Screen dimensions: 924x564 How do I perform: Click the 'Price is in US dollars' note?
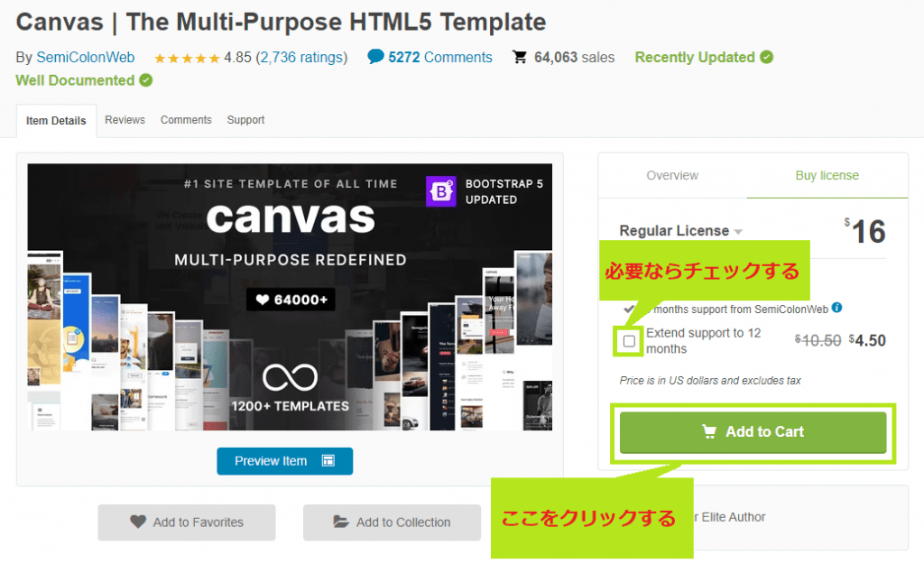710,381
